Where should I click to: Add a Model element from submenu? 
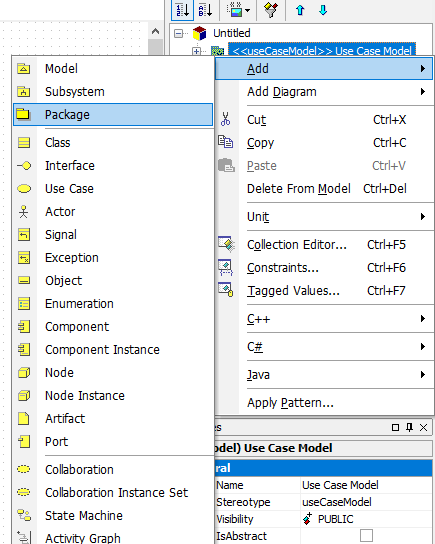tap(113, 69)
